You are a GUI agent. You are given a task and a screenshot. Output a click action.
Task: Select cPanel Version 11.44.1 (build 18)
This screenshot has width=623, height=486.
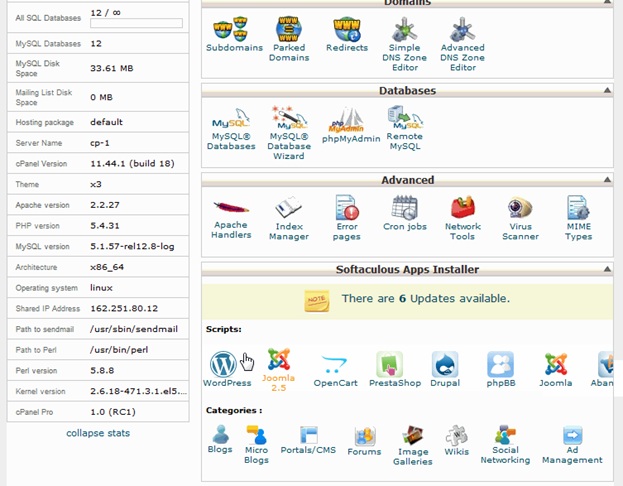coord(132,163)
